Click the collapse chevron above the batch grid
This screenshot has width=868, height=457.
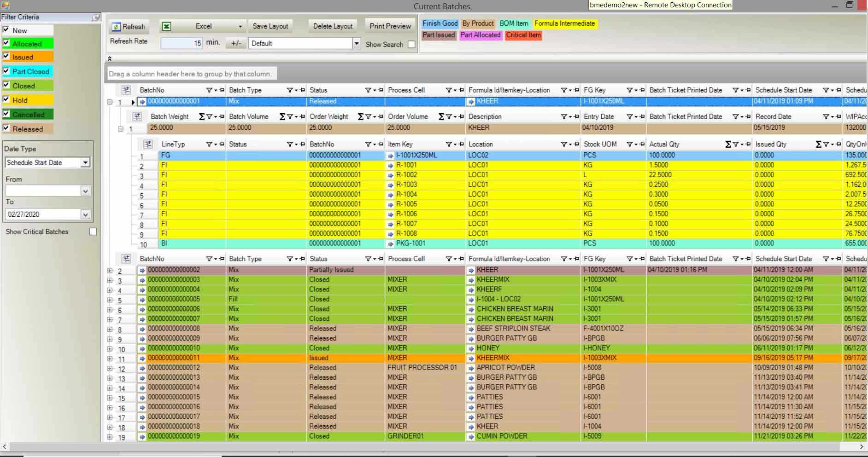point(110,58)
